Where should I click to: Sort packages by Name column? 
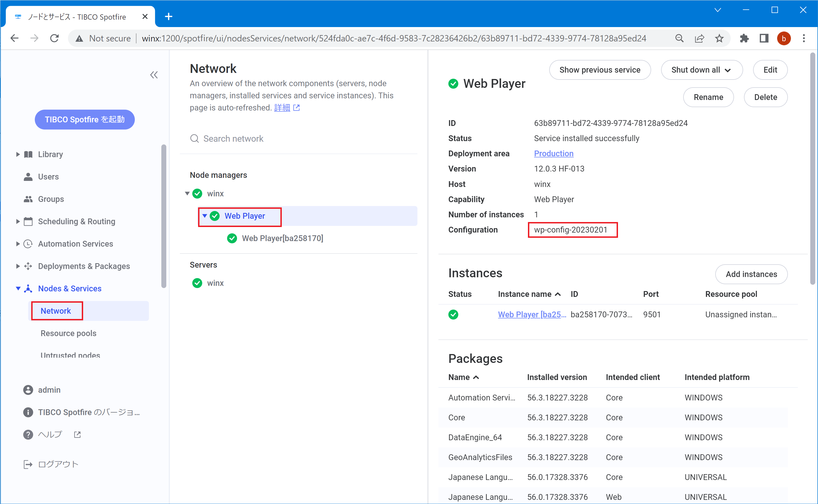[x=464, y=377]
